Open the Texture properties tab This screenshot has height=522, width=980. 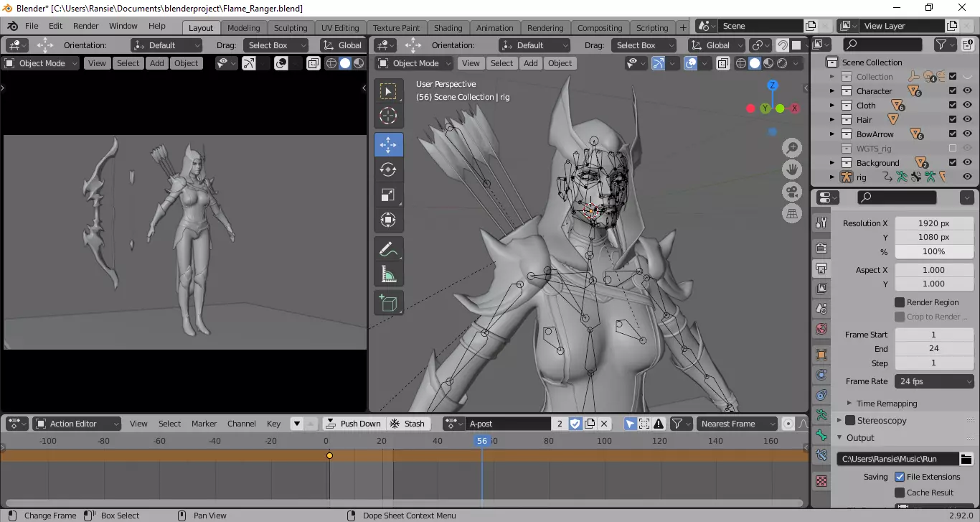click(821, 480)
